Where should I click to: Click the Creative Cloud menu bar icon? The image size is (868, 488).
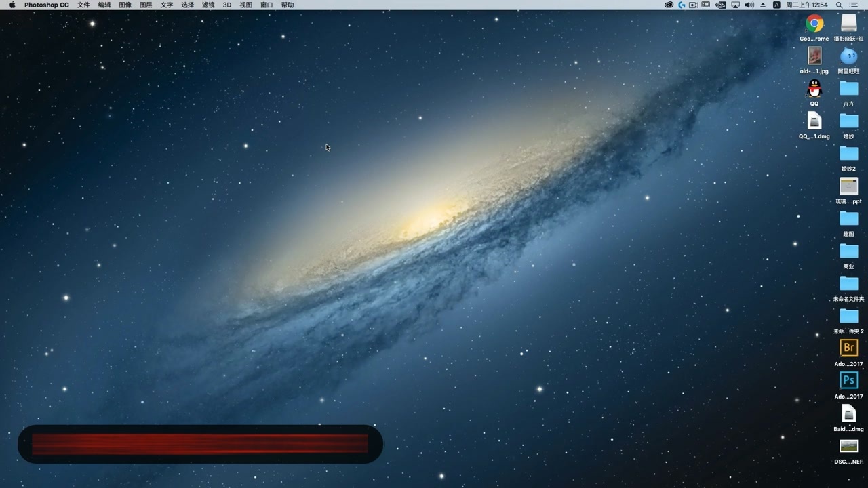pyautogui.click(x=669, y=5)
